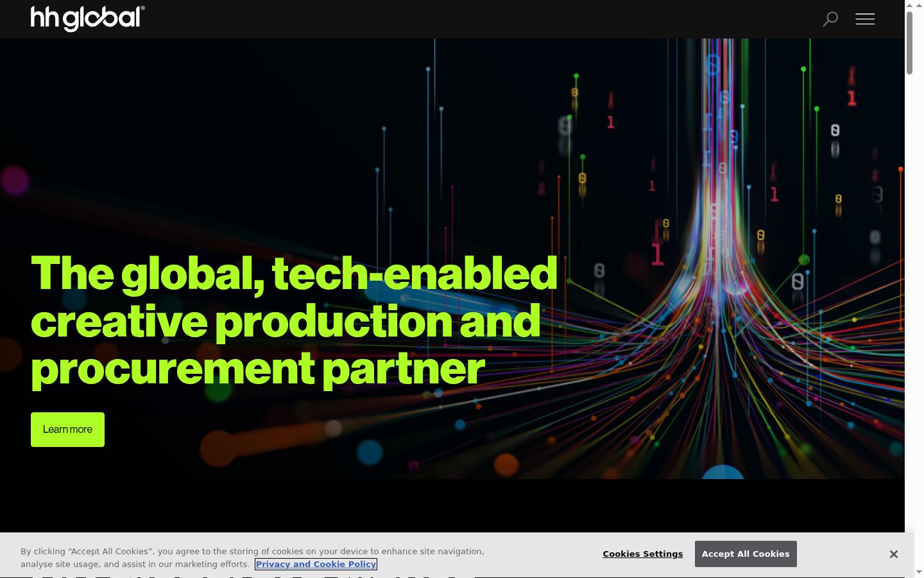The height and width of the screenshot is (578, 924).
Task: Open the site search magnifier icon
Action: [830, 19]
